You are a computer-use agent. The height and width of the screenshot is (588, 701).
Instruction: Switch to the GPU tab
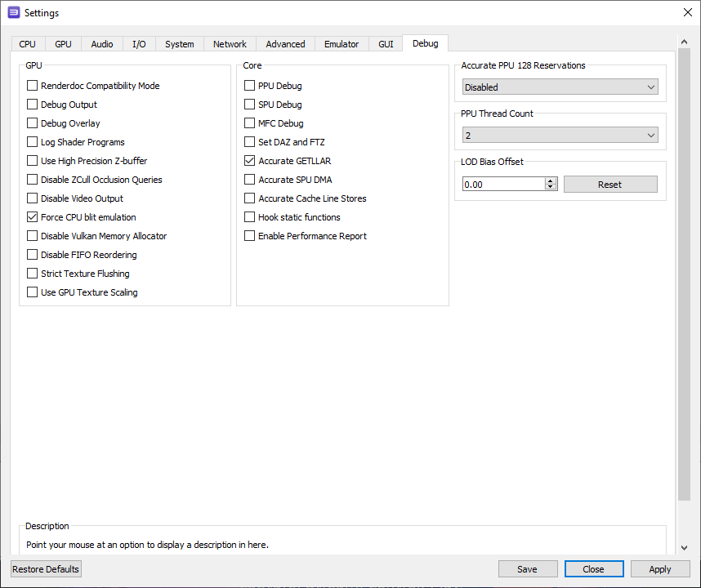(x=63, y=43)
